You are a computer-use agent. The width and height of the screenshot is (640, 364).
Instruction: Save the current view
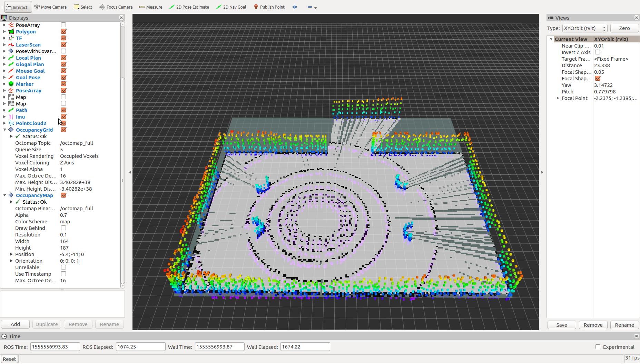562,325
